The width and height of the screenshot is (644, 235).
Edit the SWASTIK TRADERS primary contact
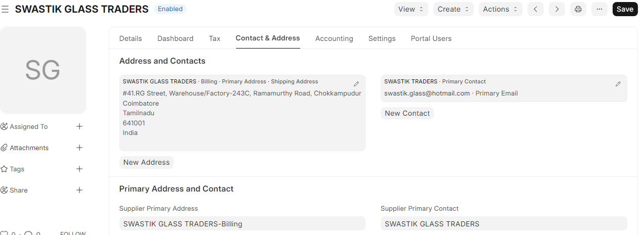pos(618,84)
